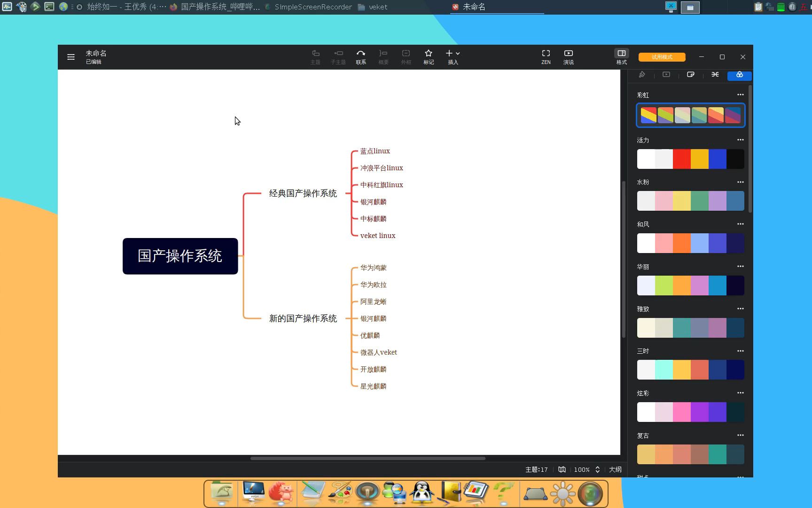The width and height of the screenshot is (812, 508).
Task: Select the 中科红旗linux subtopic
Action: pos(382,185)
